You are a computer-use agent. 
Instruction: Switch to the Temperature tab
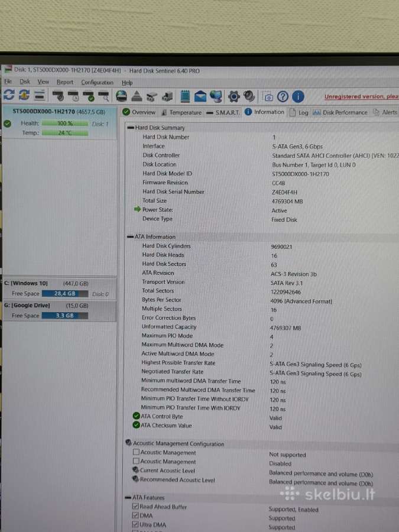click(x=181, y=112)
